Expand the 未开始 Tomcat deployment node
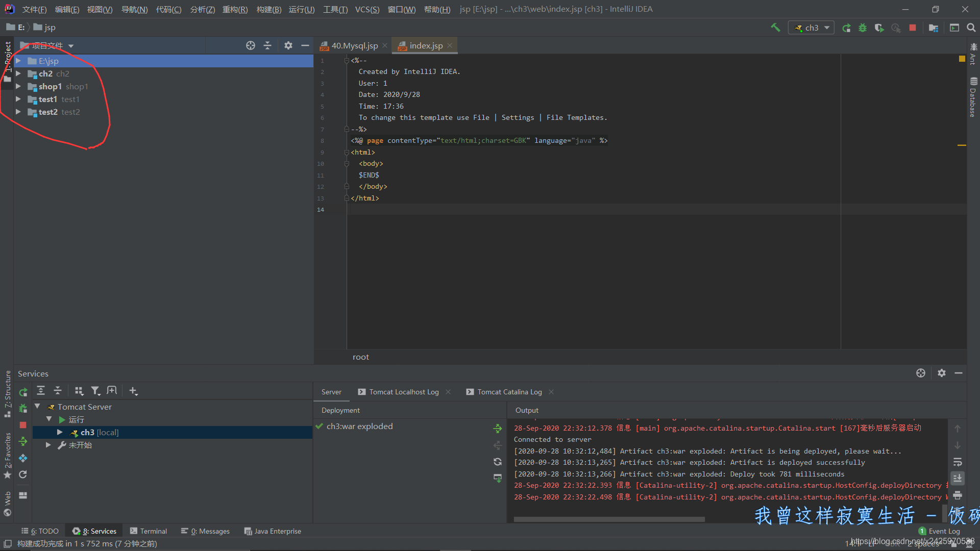Screen dimensions: 980x551 click(49, 445)
